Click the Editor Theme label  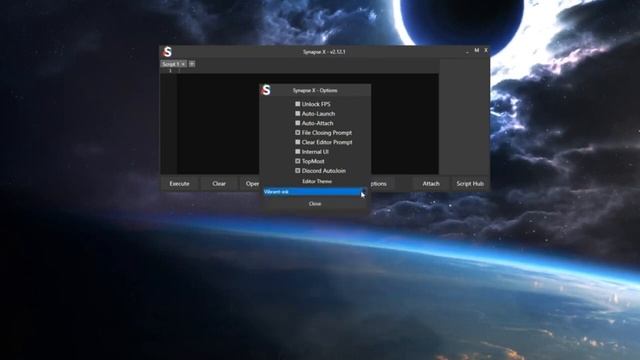pos(317,181)
